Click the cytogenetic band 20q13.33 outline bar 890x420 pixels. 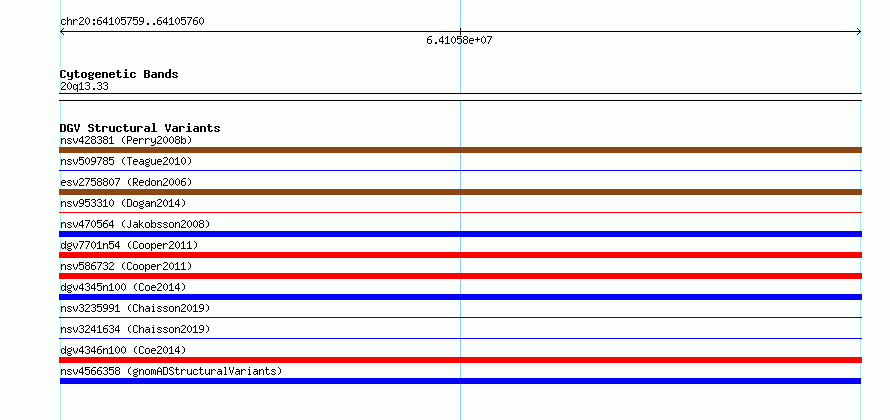pyautogui.click(x=460, y=97)
